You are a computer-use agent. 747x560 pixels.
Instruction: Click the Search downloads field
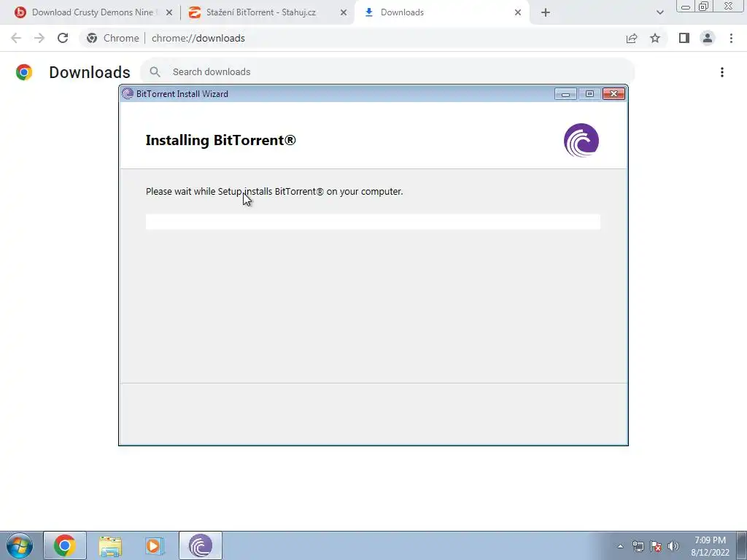click(387, 72)
